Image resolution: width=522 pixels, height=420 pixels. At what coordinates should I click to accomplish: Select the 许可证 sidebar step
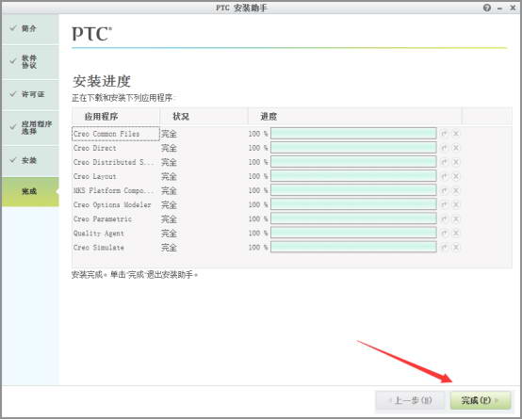tap(30, 94)
